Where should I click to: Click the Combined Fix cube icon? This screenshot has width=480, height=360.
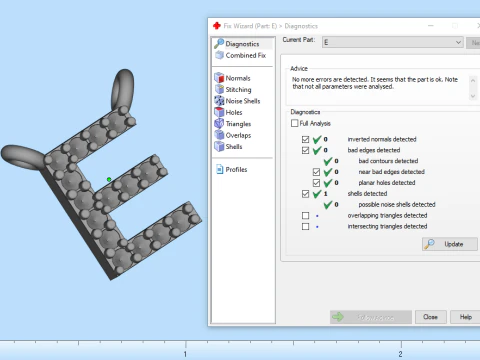(x=219, y=55)
